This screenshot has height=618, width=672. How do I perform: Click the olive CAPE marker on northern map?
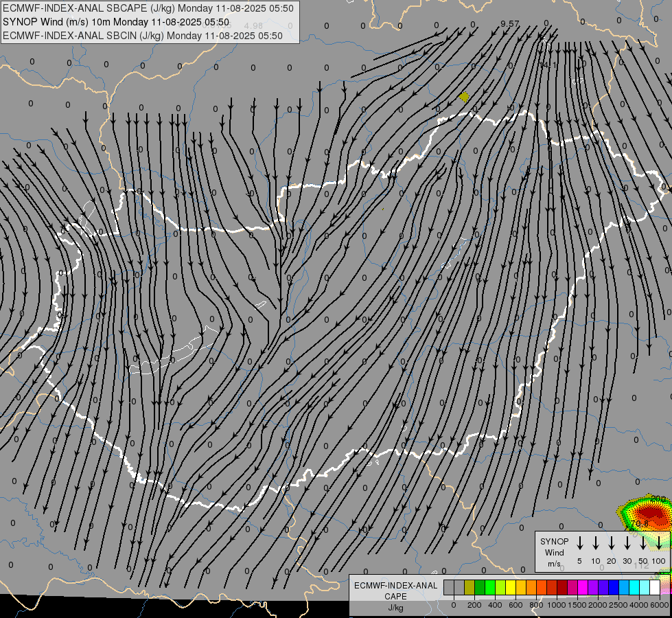(464, 97)
